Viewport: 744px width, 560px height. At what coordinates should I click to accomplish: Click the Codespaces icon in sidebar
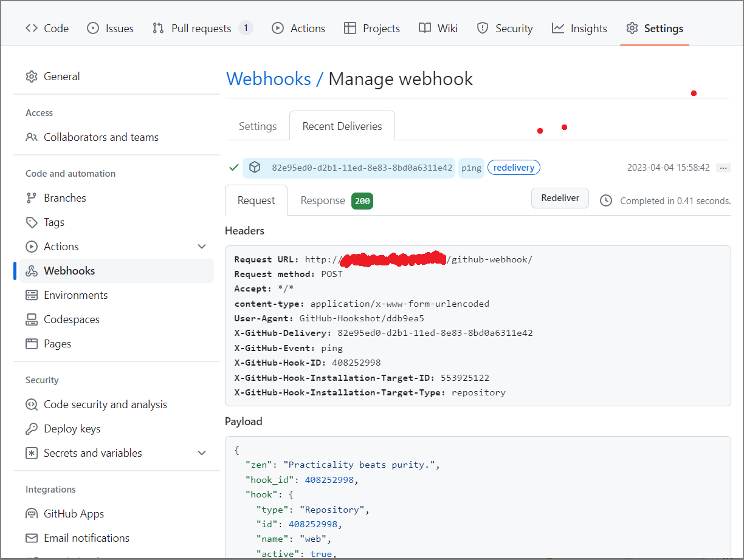coord(31,319)
